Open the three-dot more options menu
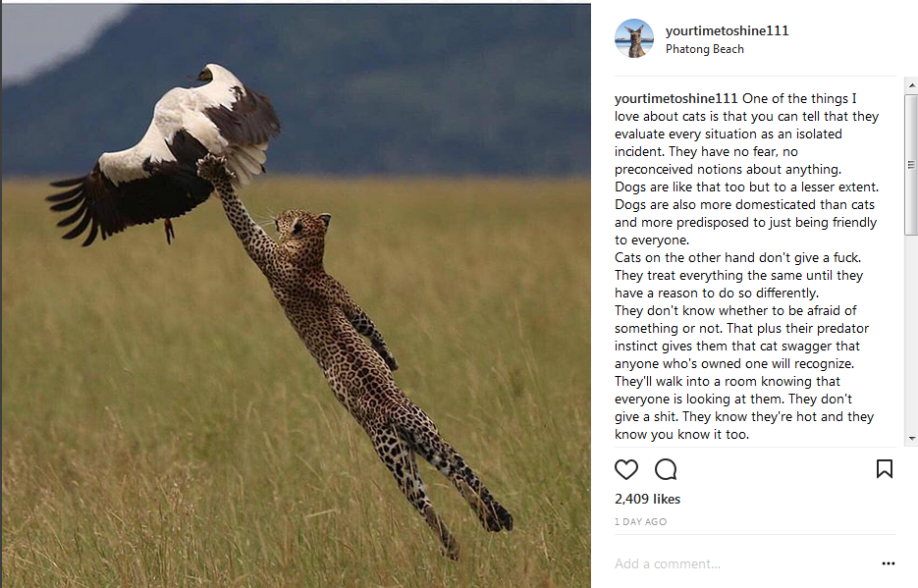Image resolution: width=918 pixels, height=588 pixels. point(889,563)
